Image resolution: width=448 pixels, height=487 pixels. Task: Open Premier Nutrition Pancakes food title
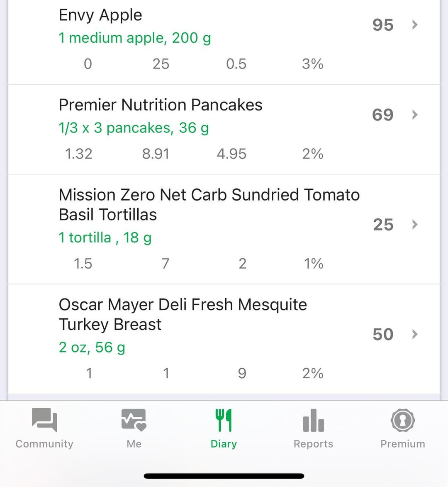click(x=161, y=105)
